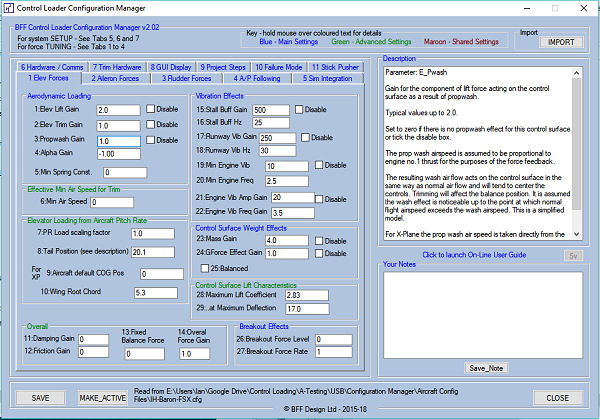Disable the Elev Lift Gain setting
This screenshot has height=420, width=600.
(151, 108)
